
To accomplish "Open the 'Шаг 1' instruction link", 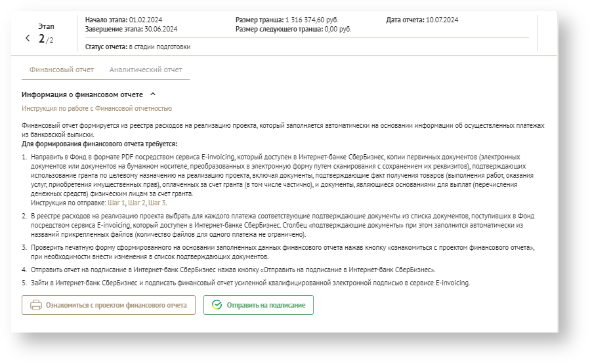I will coord(117,203).
